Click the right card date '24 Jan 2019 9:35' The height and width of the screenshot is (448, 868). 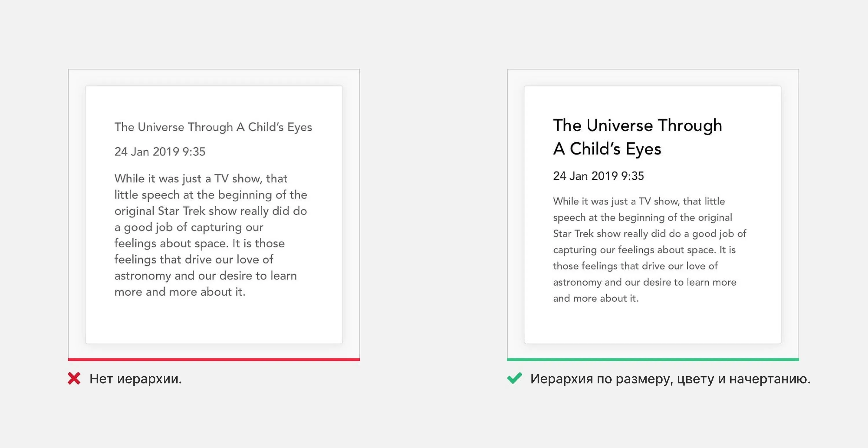pyautogui.click(x=598, y=176)
